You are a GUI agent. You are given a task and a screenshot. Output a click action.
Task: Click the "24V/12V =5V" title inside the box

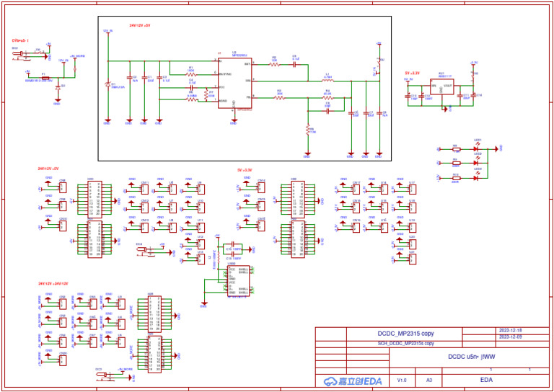[140, 25]
